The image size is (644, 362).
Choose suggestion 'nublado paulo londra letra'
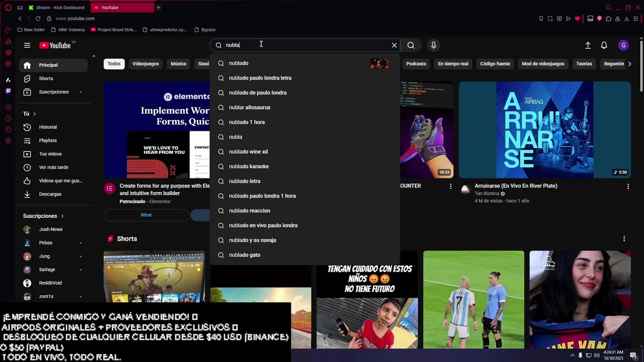(304, 78)
